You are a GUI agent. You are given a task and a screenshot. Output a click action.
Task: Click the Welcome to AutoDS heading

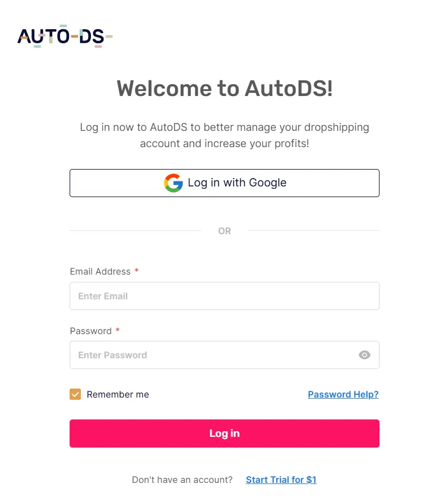(x=225, y=89)
